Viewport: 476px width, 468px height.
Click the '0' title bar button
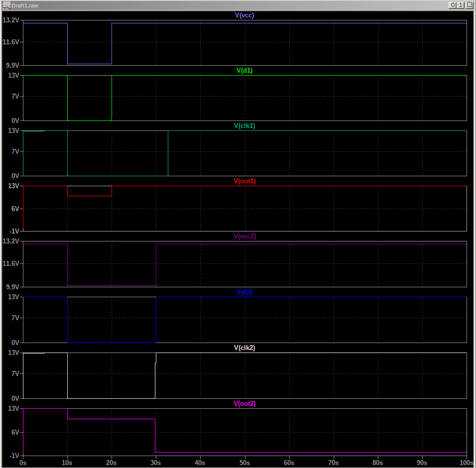(452, 5)
